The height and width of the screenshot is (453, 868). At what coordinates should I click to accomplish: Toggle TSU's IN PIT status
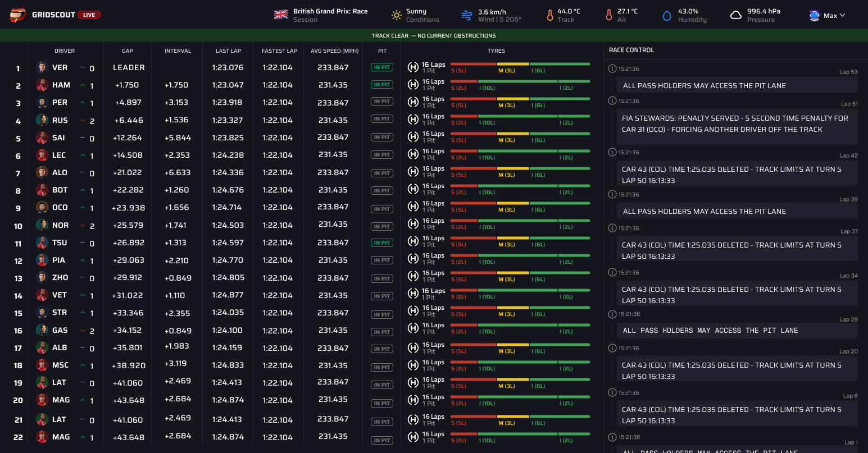382,242
